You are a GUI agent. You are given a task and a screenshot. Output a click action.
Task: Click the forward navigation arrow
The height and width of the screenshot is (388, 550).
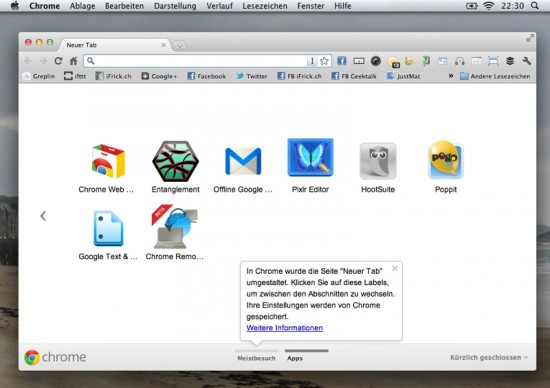[43, 61]
